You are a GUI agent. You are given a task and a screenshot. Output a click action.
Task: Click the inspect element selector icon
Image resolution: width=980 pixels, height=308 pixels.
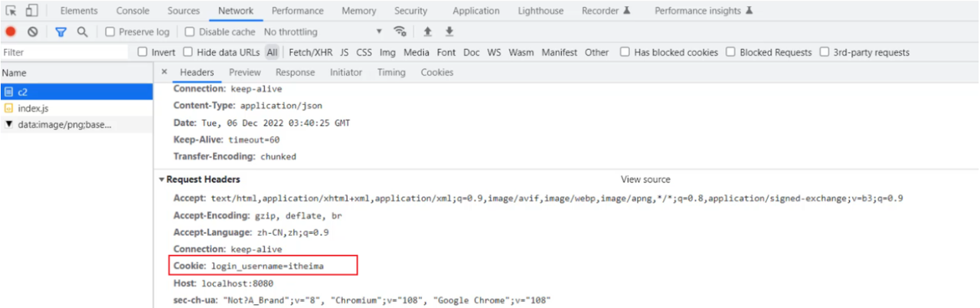point(11,11)
